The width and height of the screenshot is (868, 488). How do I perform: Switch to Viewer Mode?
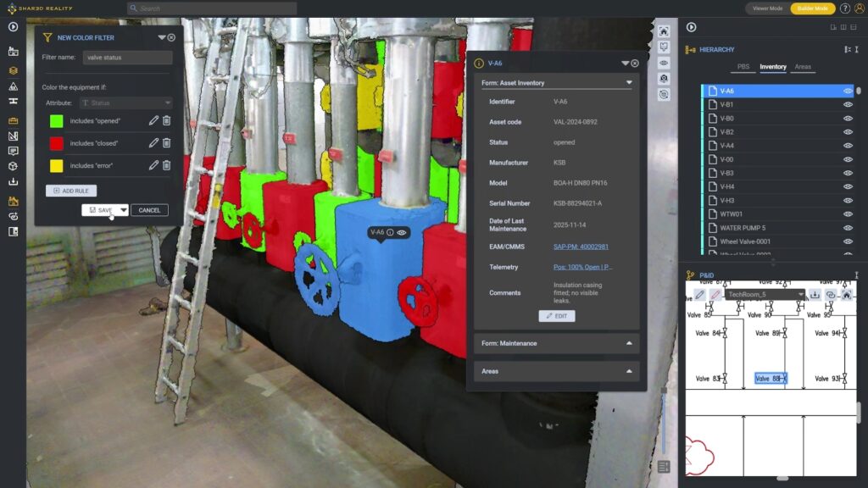767,8
